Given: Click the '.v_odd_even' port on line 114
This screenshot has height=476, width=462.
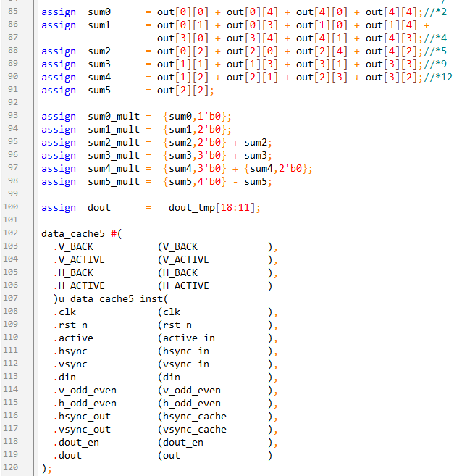Looking at the screenshot, I should [85, 391].
